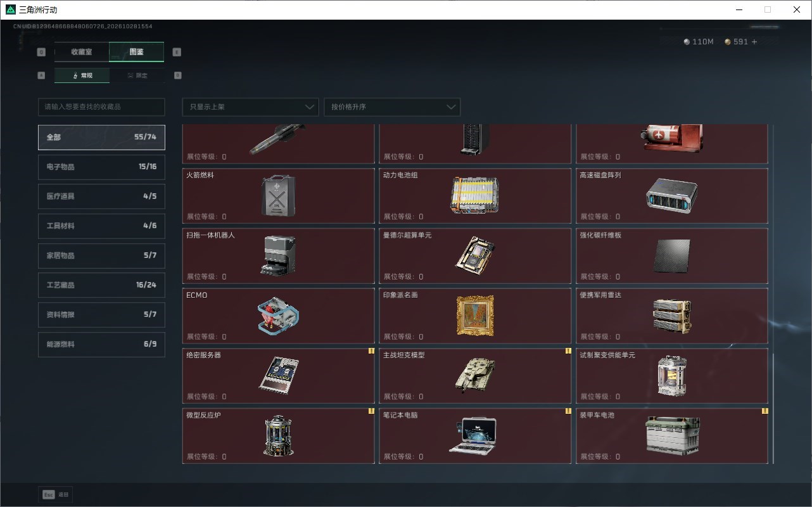Select the 印象派名画 painting icon
Image resolution: width=812 pixels, height=507 pixels.
[x=475, y=315]
